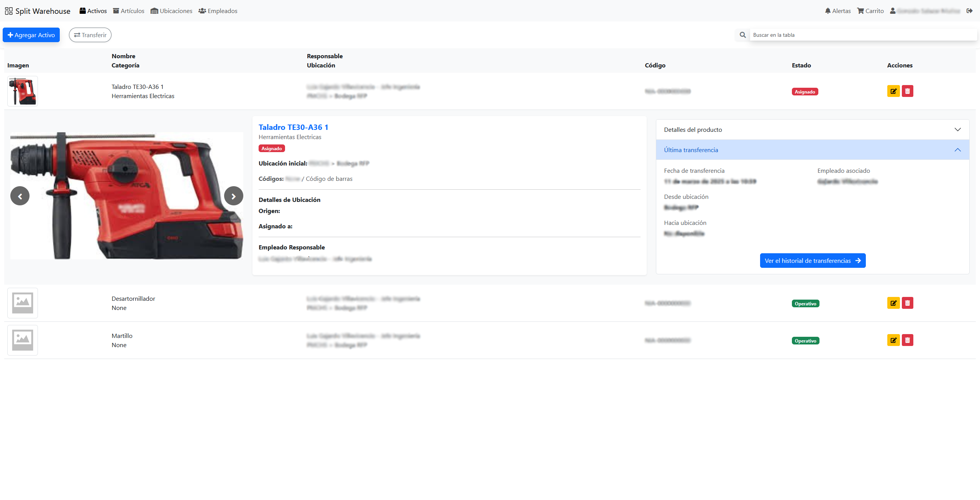Delete the Taladro TE30-A36 1 asset
The height and width of the screenshot is (500, 980).
click(907, 91)
